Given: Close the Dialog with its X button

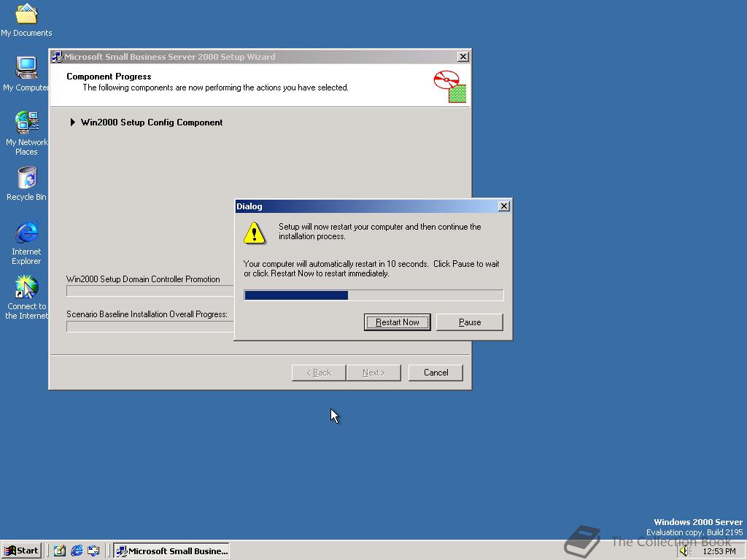Looking at the screenshot, I should tap(504, 206).
